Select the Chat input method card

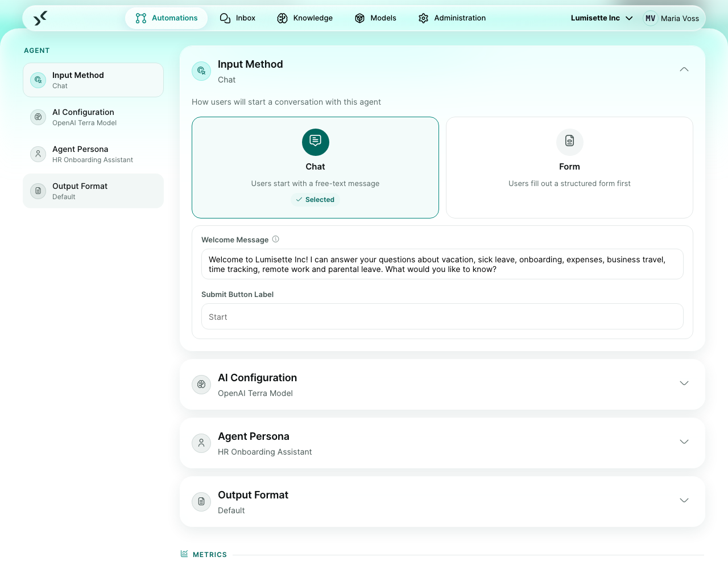point(315,168)
